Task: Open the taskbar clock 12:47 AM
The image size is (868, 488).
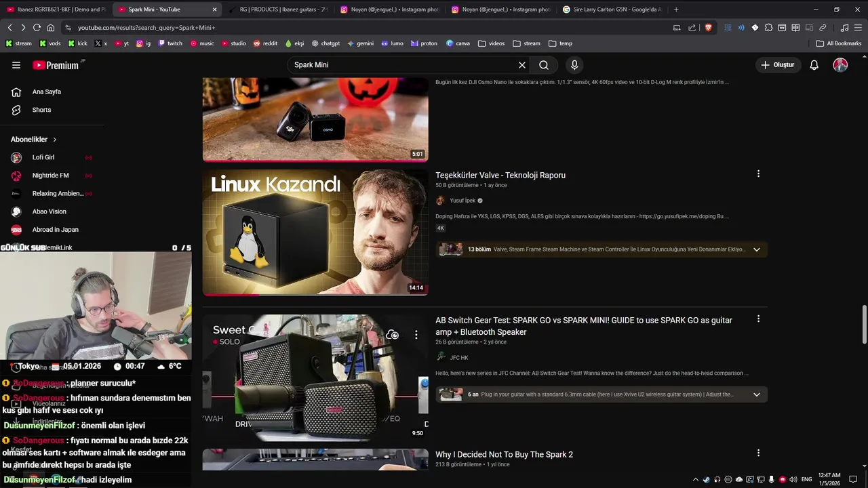Action: pyautogui.click(x=829, y=479)
